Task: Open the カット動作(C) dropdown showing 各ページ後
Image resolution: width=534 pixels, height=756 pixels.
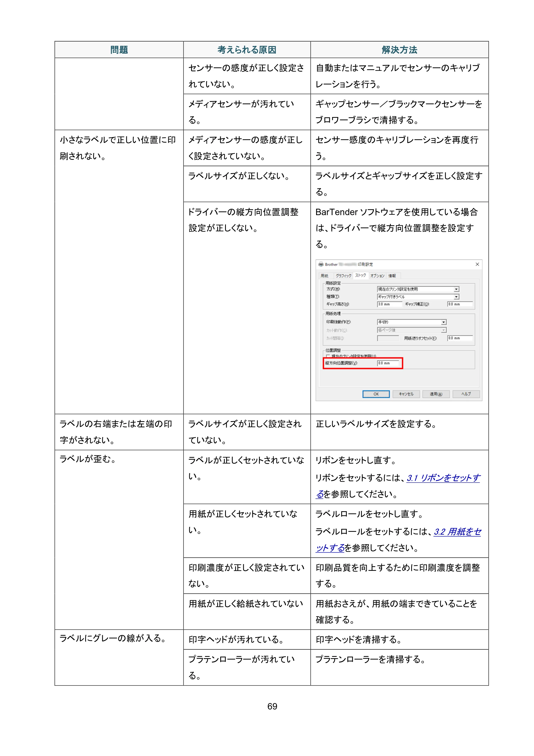Action: tap(412, 330)
